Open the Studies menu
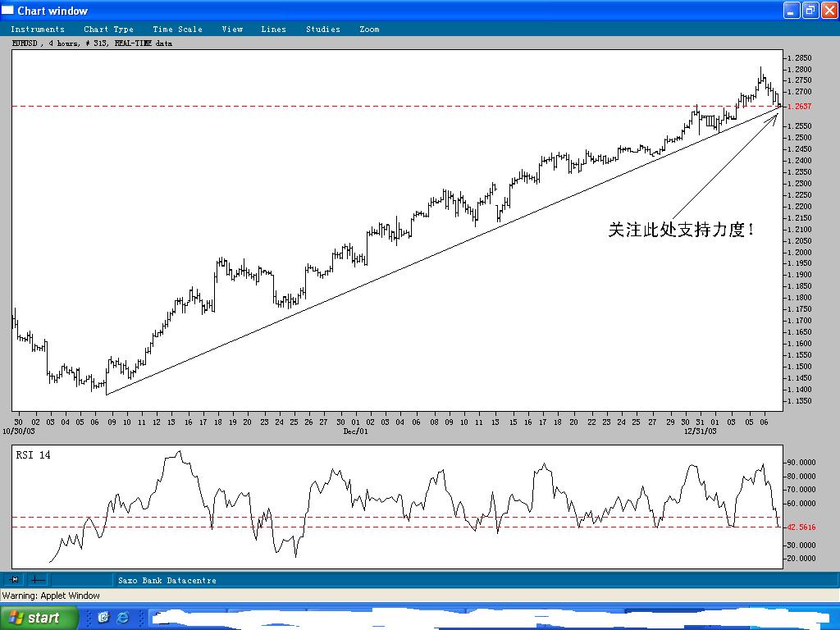840x630 pixels. [x=323, y=30]
